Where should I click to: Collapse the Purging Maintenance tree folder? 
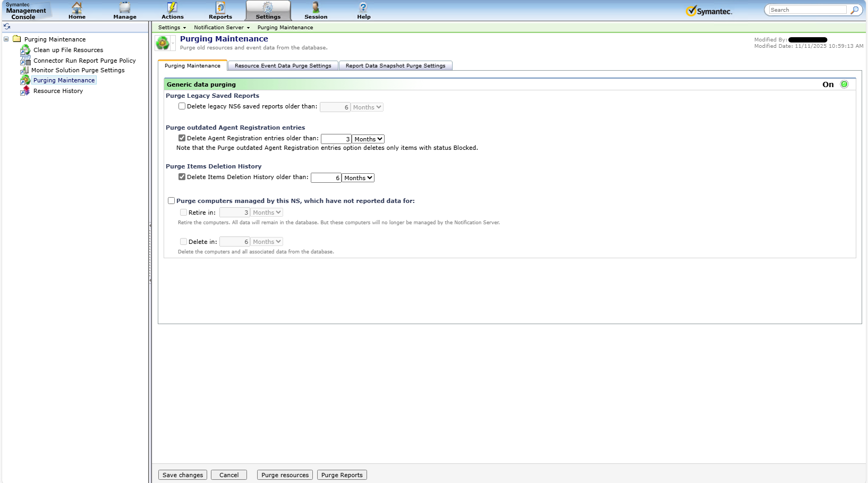click(6, 39)
